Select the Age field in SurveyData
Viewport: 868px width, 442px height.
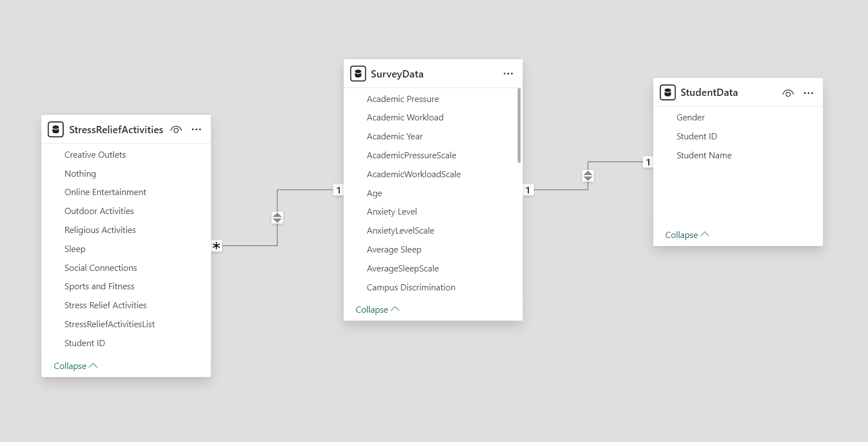click(374, 193)
